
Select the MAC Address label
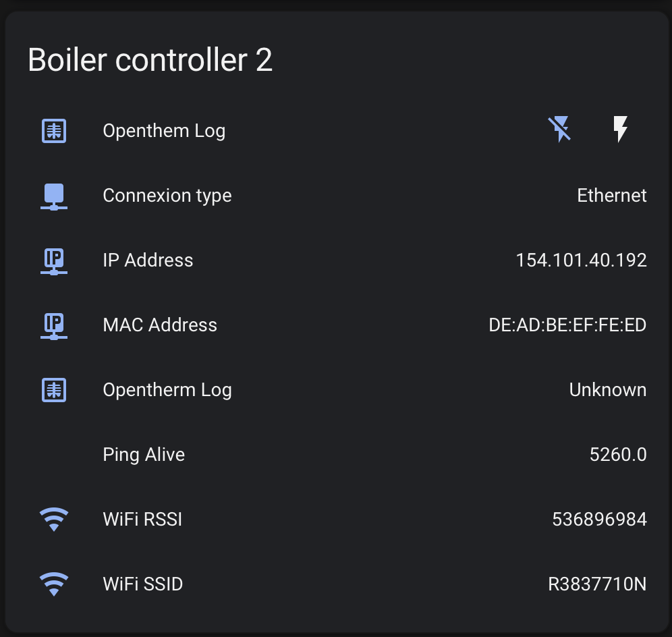pos(160,325)
